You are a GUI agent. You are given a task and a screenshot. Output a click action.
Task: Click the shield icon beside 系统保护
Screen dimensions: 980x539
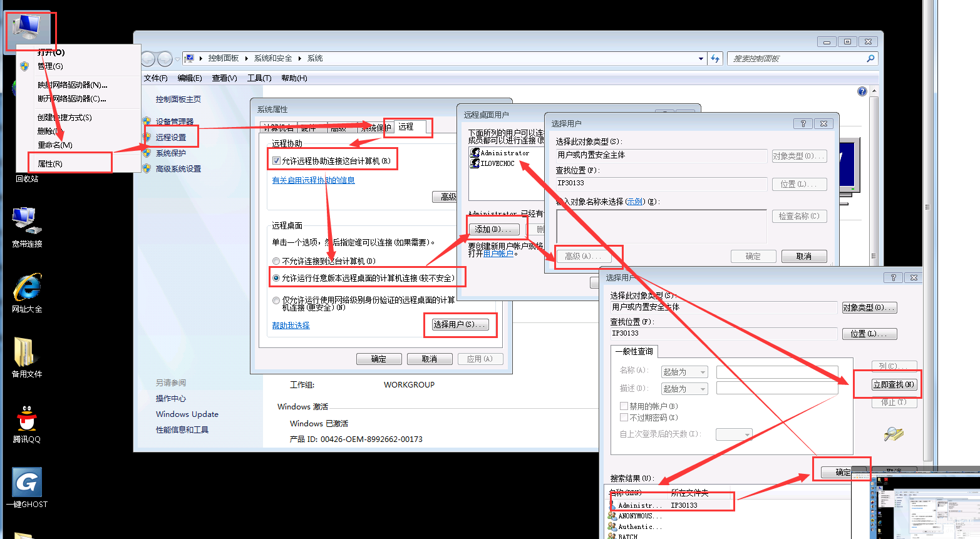(x=147, y=153)
